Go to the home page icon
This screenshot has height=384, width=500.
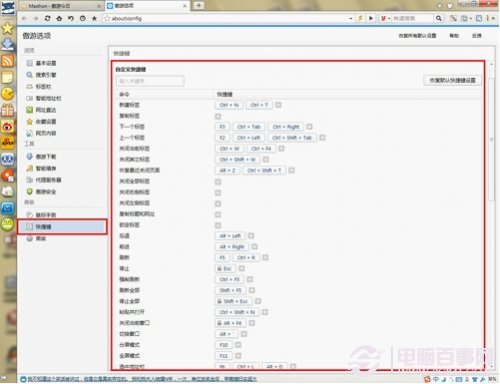point(59,18)
